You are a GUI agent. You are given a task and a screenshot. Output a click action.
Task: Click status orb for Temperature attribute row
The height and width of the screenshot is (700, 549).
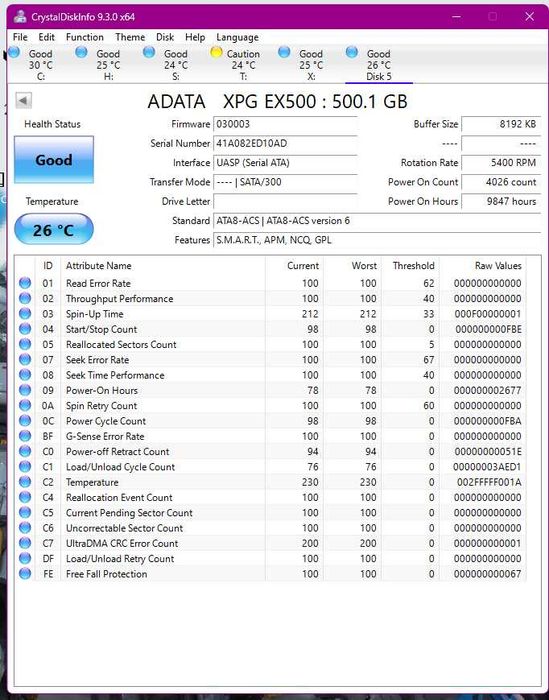click(x=25, y=482)
